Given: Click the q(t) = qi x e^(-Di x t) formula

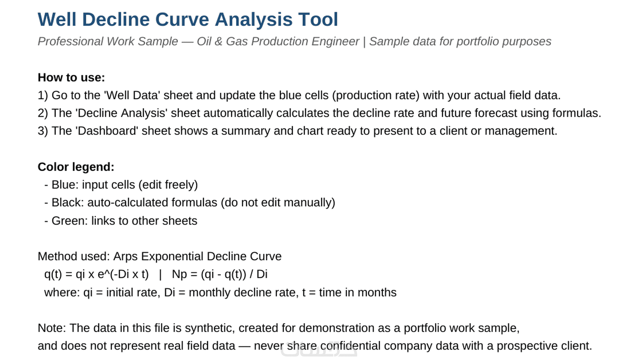Looking at the screenshot, I should pos(96,274).
